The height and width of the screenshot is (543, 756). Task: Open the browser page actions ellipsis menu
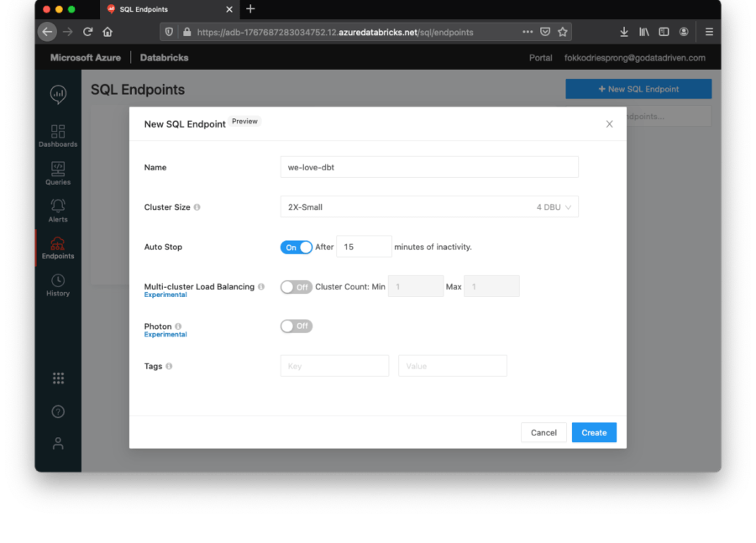coord(528,32)
